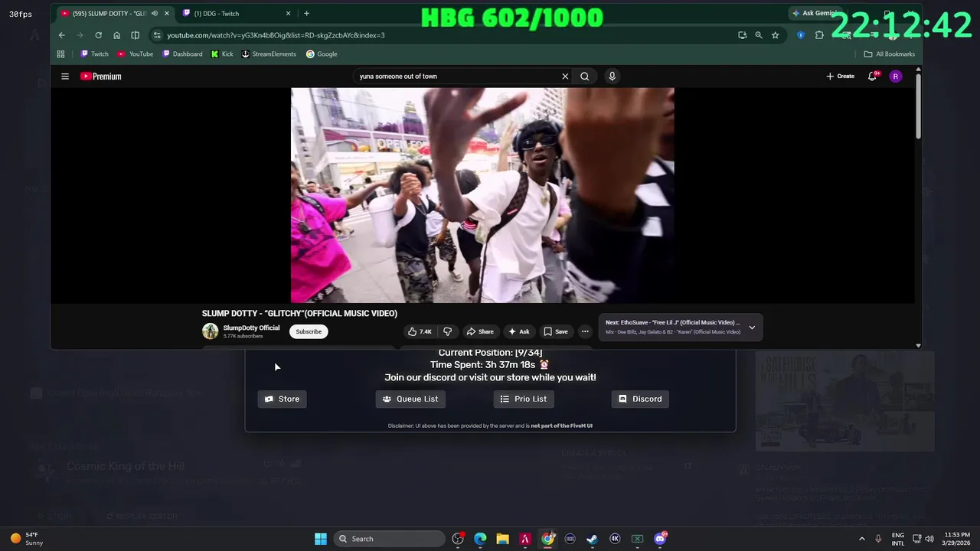
Task: Open more actions three-dot menu
Action: (585, 331)
